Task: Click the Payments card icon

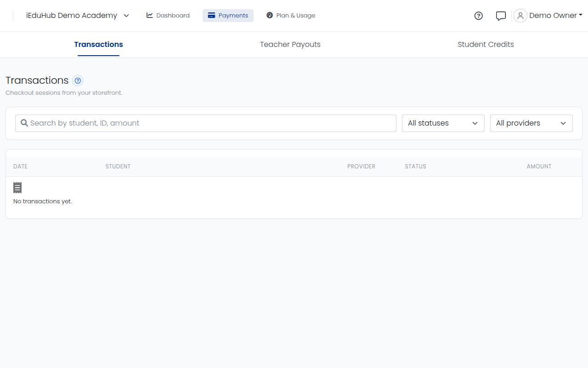Action: point(211,16)
